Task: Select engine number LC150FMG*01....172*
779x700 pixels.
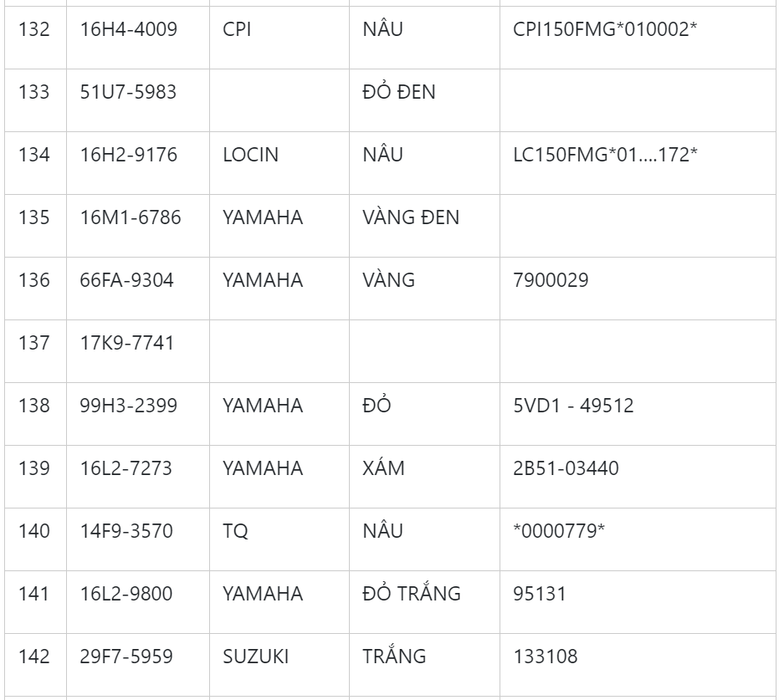Action: (605, 155)
